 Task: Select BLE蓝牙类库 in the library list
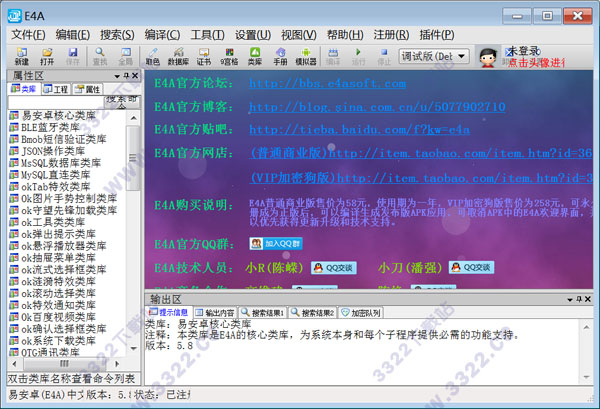[x=45, y=127]
